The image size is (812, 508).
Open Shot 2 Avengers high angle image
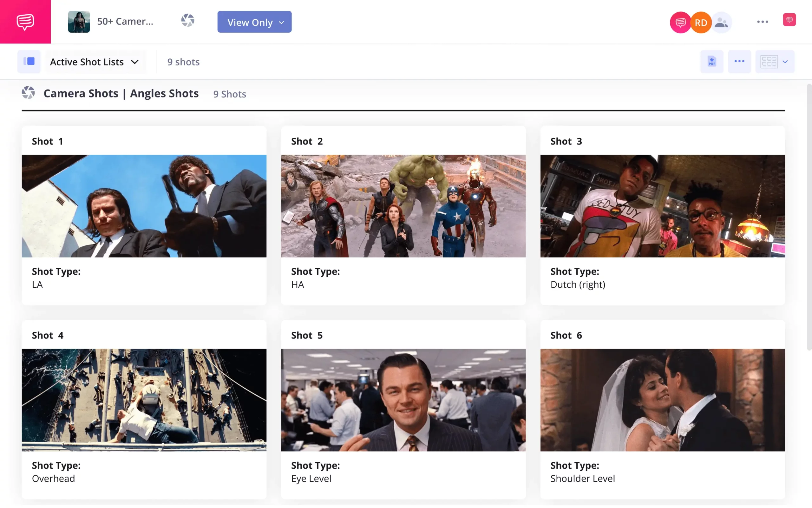(x=403, y=206)
